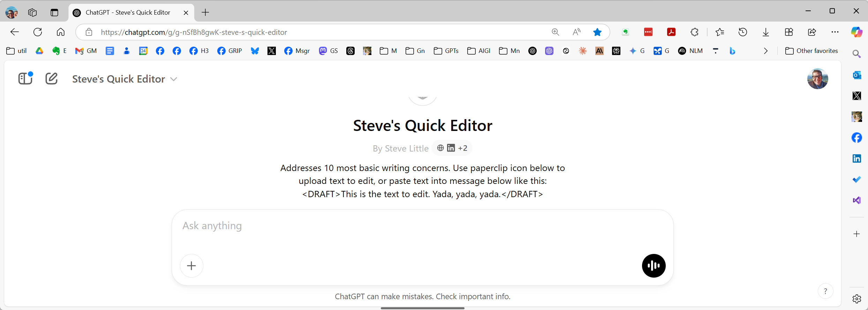
Task: Open the question mark help button
Action: tap(825, 291)
